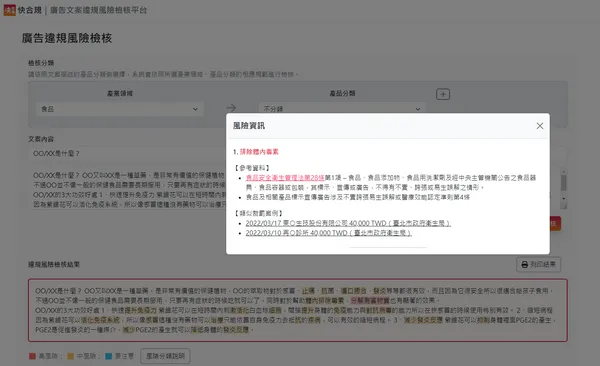Click the 風險分類說明 button
600x366 pixels.
pos(165,356)
